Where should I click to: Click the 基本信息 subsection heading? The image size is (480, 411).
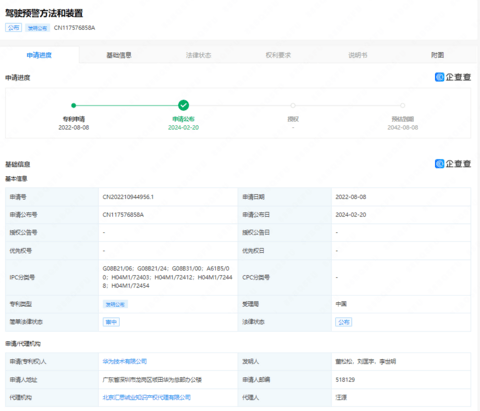16,179
